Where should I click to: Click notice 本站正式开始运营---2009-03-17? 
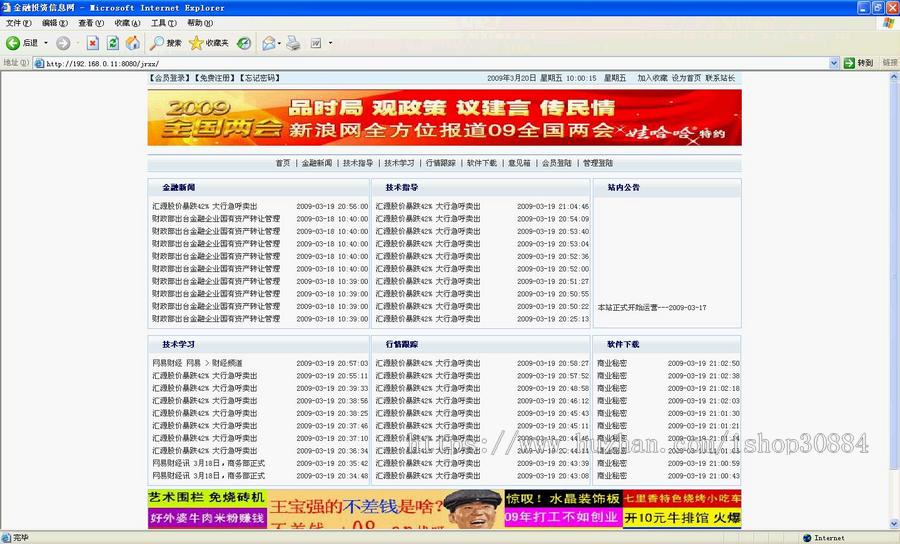[652, 308]
